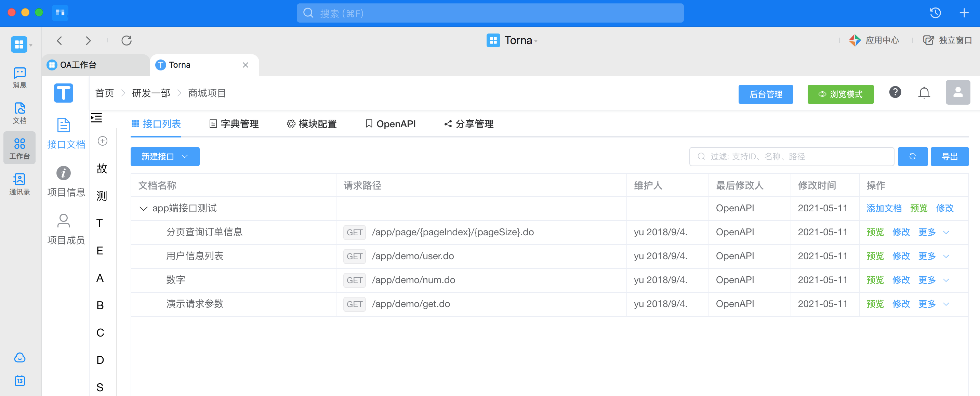Screen dimensions: 980x396
Task: Collapse the app端接口测试 folder row
Action: tap(143, 209)
